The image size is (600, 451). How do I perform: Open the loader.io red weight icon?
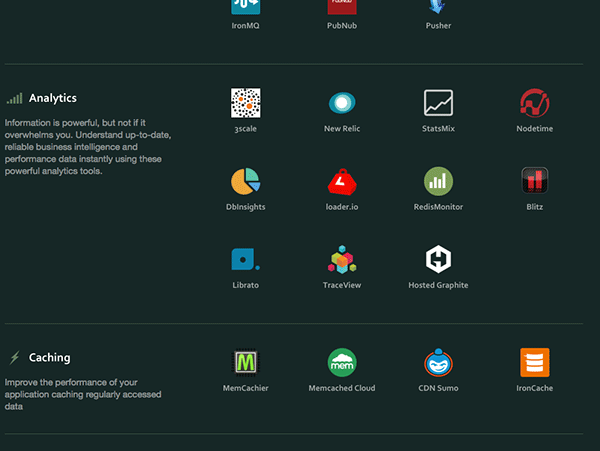click(x=342, y=182)
